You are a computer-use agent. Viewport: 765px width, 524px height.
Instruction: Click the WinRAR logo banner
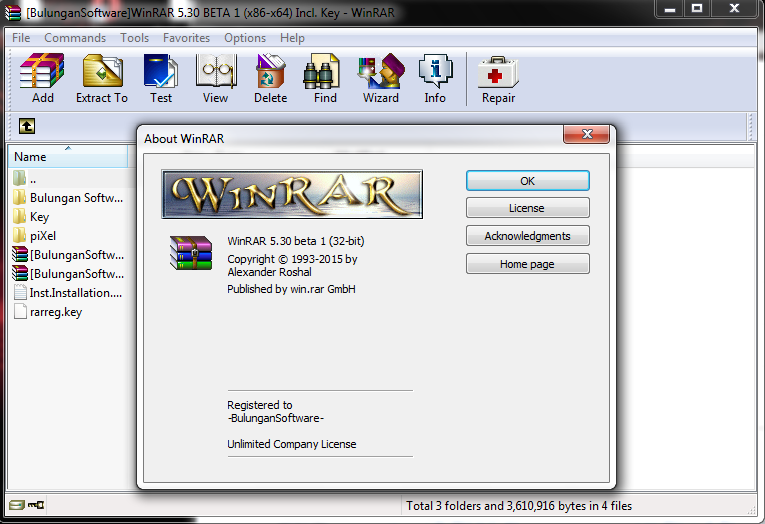(292, 194)
